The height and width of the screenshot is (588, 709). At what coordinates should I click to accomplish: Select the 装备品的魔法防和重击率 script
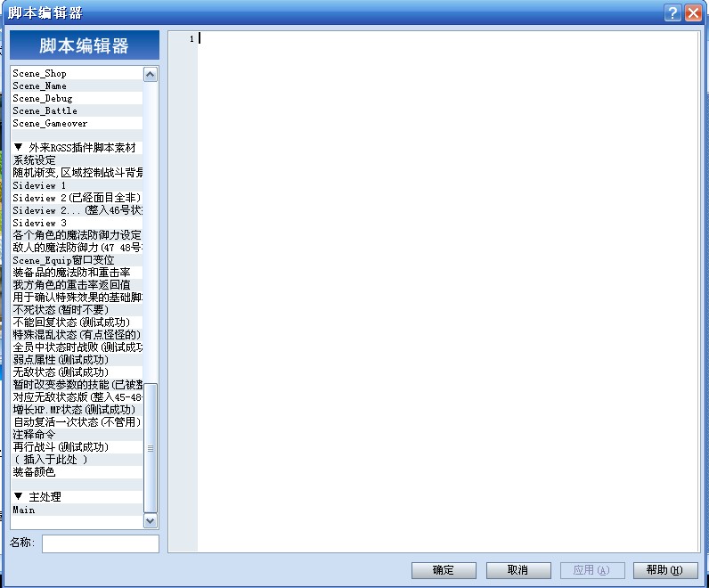pos(77,273)
